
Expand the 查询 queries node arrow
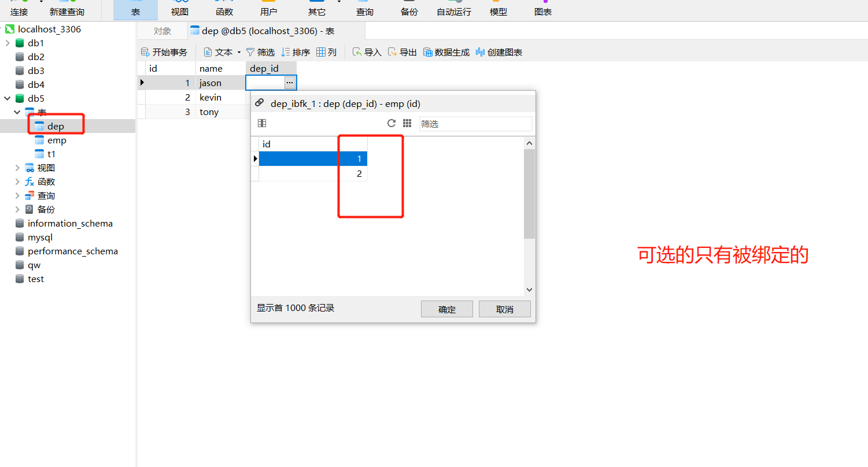point(17,195)
